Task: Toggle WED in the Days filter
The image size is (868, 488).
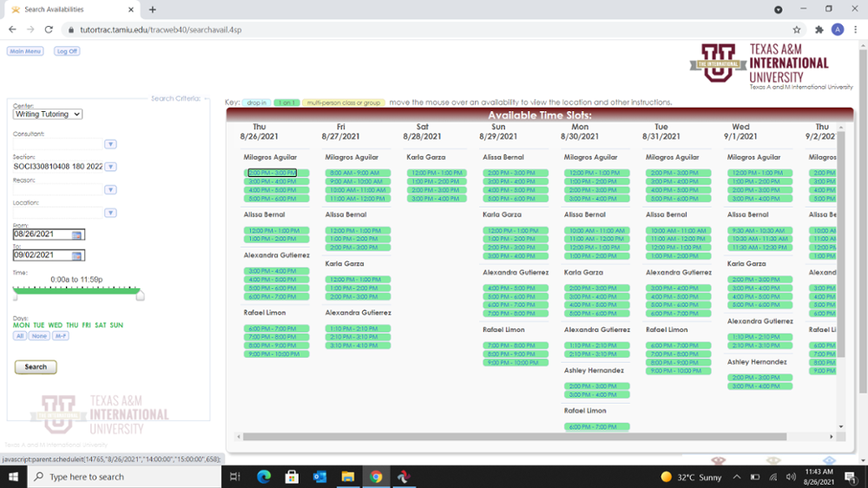Action: click(56, 325)
